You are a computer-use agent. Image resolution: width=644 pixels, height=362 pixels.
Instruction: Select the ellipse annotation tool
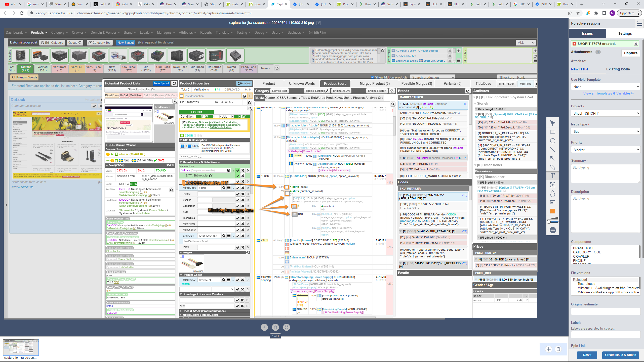(552, 141)
